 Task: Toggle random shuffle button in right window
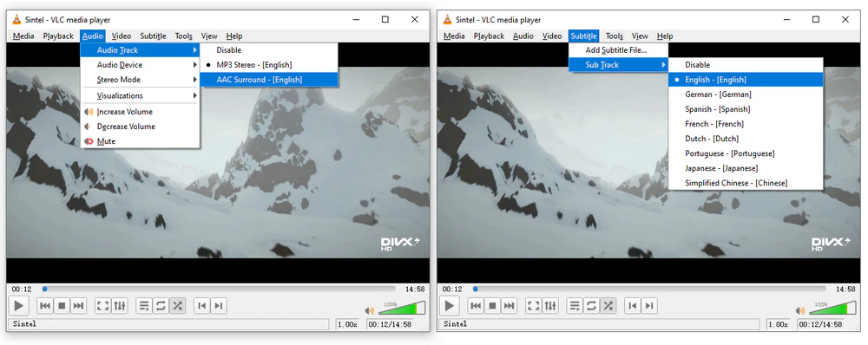coord(608,305)
